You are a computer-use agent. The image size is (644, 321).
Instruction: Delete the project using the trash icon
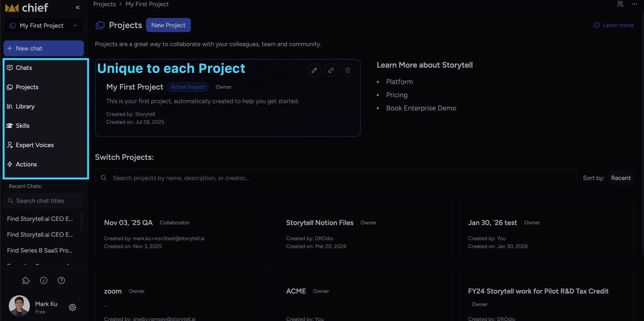tap(348, 70)
